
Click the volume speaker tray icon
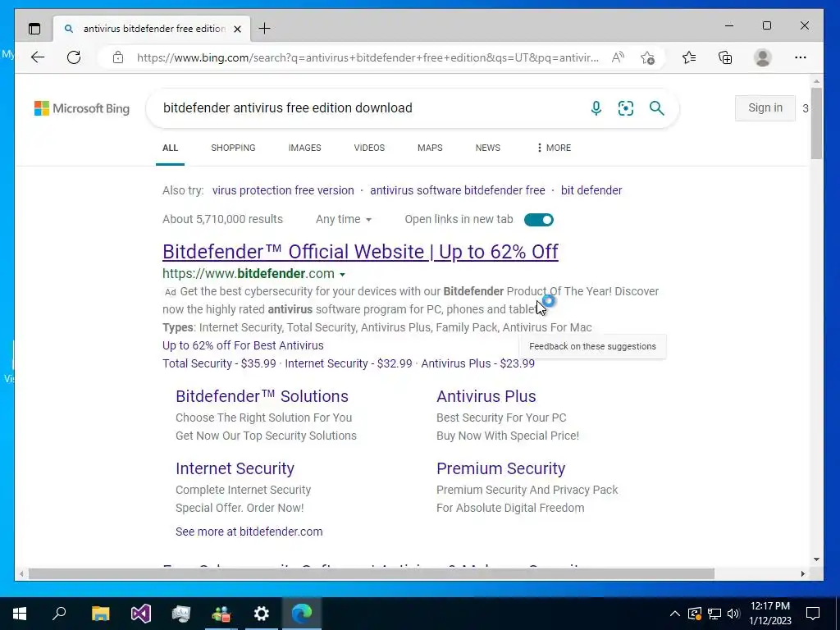click(x=733, y=614)
